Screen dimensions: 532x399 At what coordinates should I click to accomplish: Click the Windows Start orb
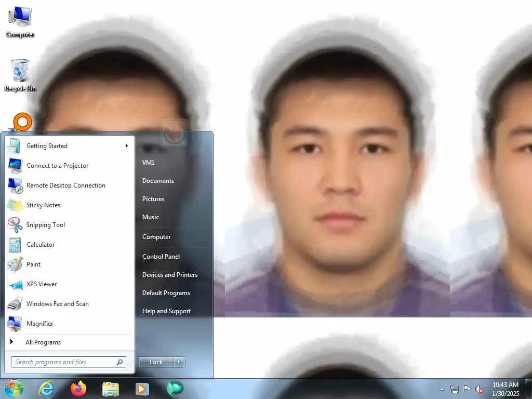[x=14, y=389]
